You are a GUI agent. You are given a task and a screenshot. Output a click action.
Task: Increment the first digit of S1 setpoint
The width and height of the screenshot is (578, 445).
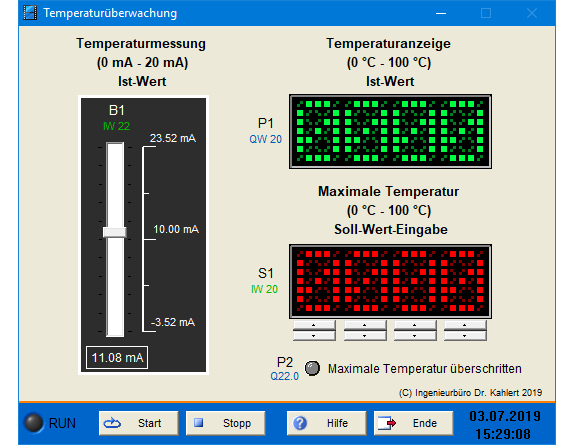click(314, 325)
